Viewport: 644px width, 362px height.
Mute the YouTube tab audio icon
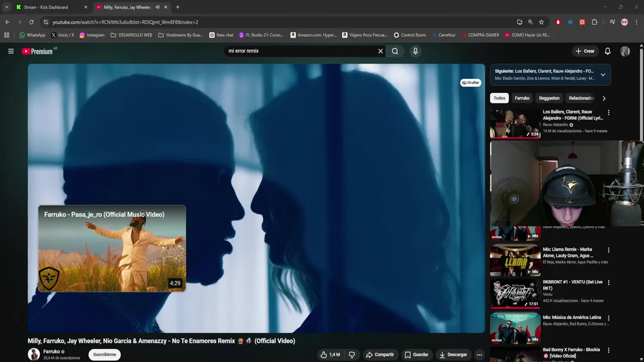point(157,7)
